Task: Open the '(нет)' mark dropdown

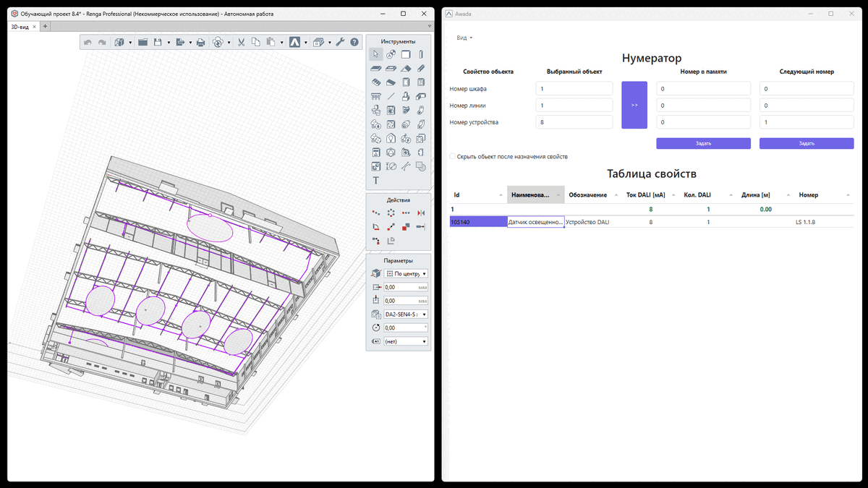Action: pos(406,341)
